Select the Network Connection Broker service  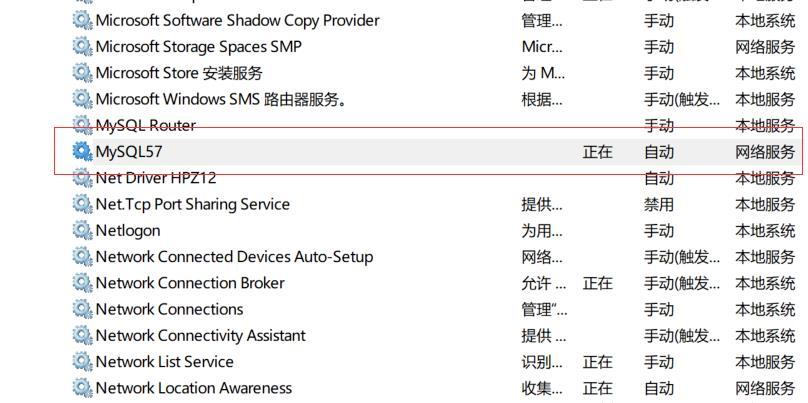pyautogui.click(x=190, y=283)
